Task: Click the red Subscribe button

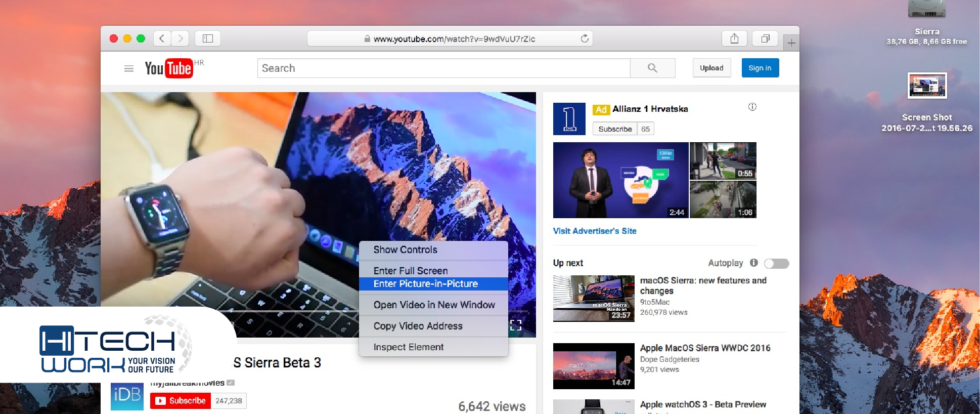Action: point(181,401)
